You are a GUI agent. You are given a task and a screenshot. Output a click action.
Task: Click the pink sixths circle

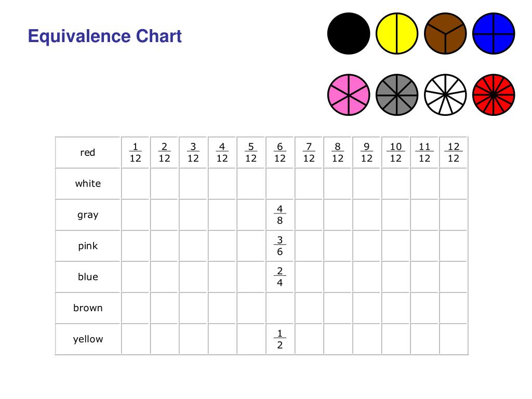coord(349,95)
